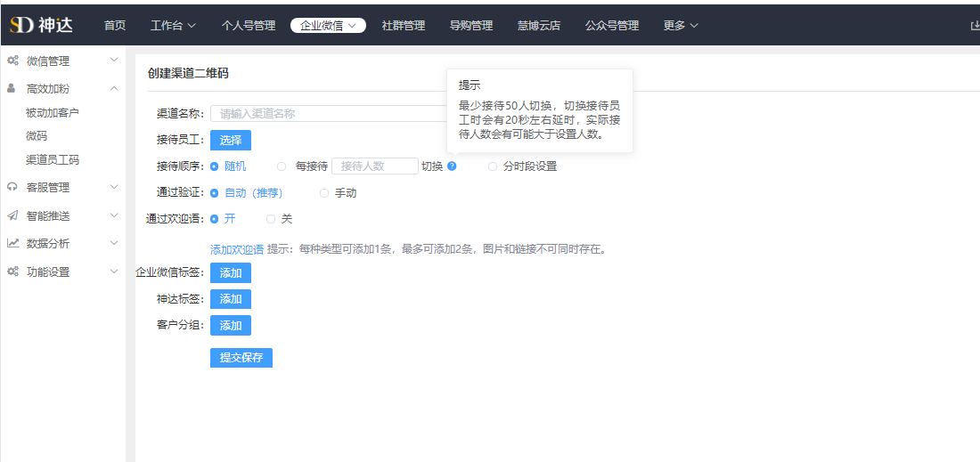The height and width of the screenshot is (462, 980).
Task: Click 添加 button for 企业微信标签
Action: (231, 272)
